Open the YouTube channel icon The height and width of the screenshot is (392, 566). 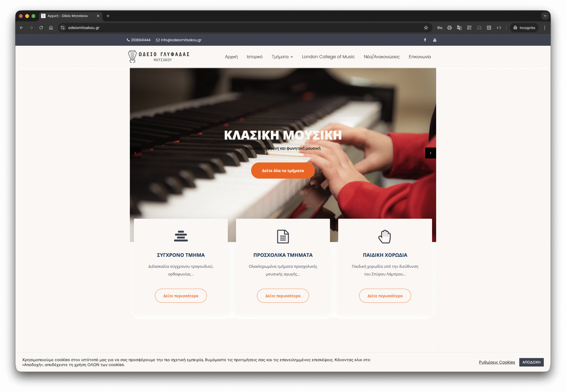click(x=435, y=40)
